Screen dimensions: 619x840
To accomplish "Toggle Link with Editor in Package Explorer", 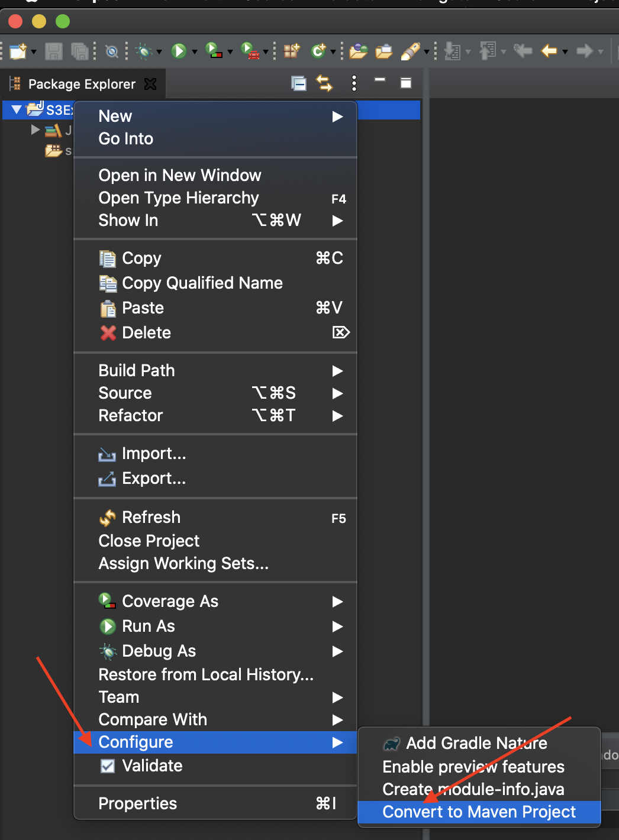I will 325,83.
